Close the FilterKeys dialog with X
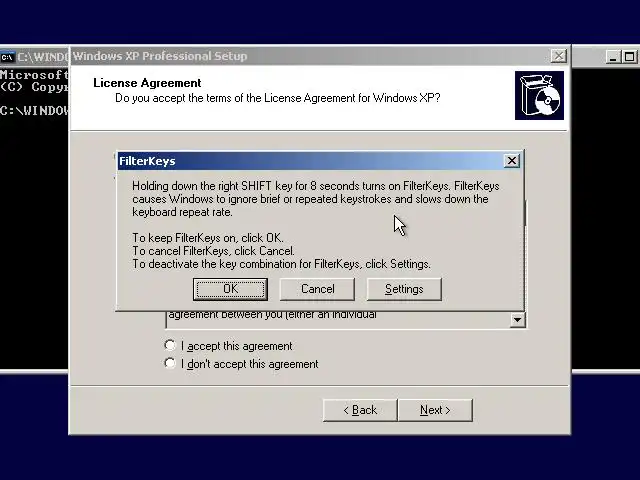 [x=512, y=161]
